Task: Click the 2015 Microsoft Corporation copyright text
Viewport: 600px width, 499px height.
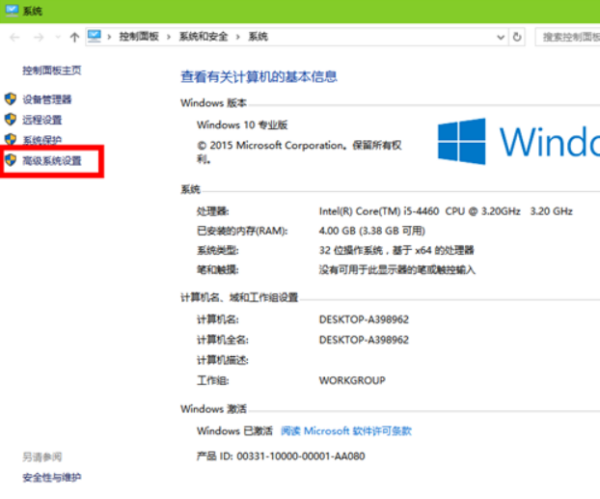Action: tap(299, 152)
